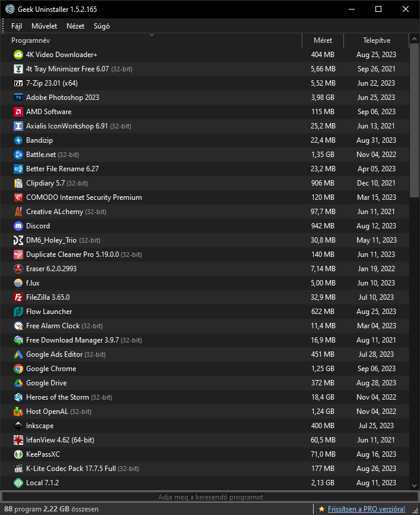Open the Fájl menu

pyautogui.click(x=16, y=26)
